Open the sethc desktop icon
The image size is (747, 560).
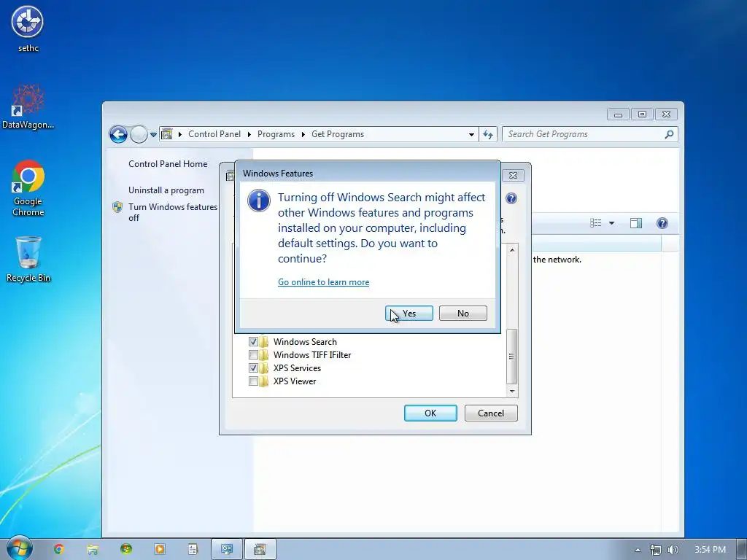[28, 28]
